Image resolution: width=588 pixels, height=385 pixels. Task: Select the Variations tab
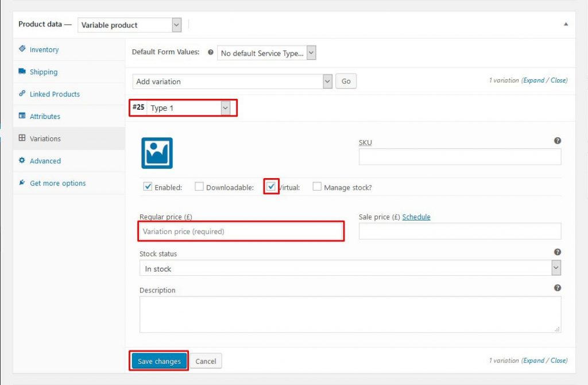point(45,138)
